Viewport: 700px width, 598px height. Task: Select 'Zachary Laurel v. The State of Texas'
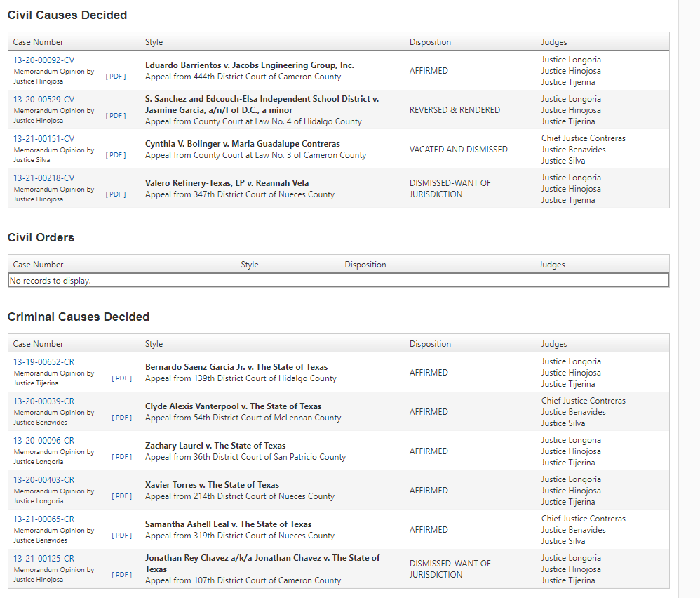click(215, 446)
